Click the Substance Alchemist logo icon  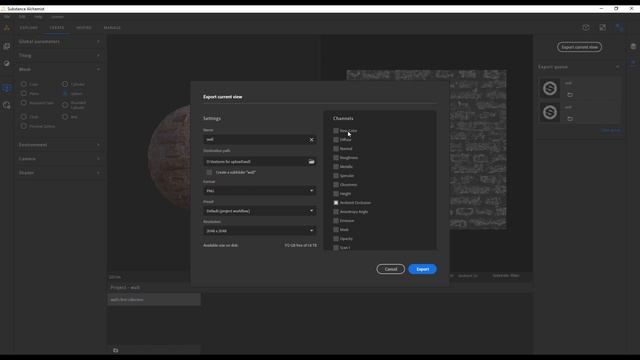click(x=7, y=28)
